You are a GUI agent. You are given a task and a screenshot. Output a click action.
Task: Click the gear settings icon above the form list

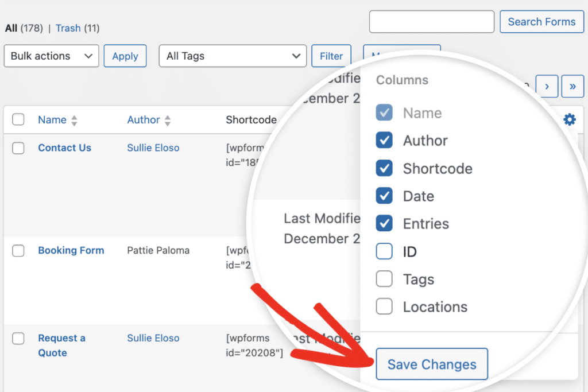(x=569, y=119)
